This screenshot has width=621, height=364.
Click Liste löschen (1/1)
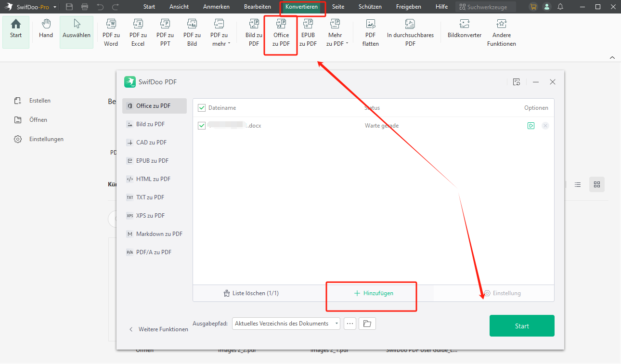point(251,293)
